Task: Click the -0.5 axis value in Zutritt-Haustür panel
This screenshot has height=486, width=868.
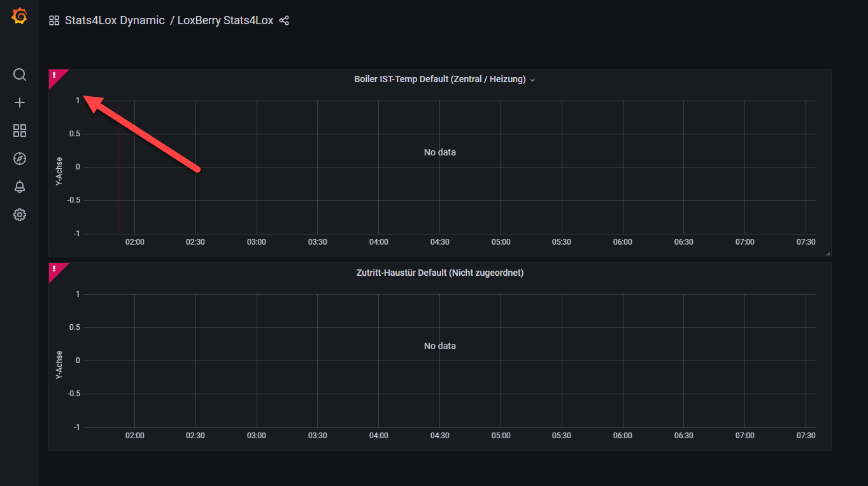Action: (x=73, y=394)
